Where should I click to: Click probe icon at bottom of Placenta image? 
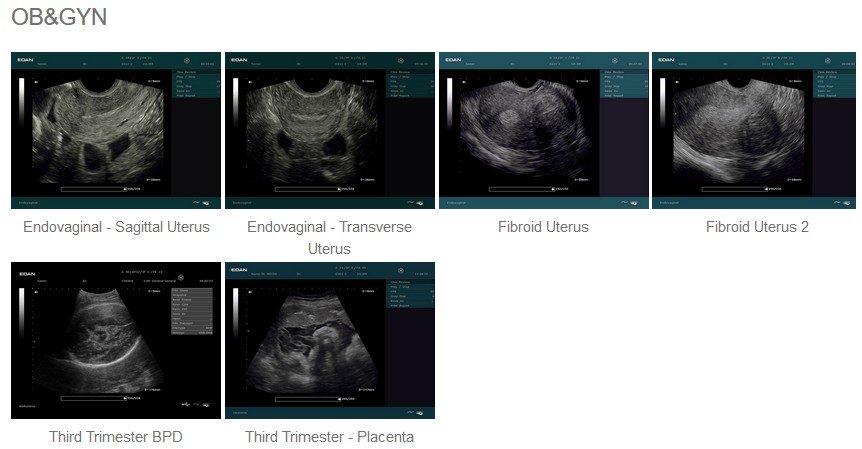pyautogui.click(x=419, y=412)
